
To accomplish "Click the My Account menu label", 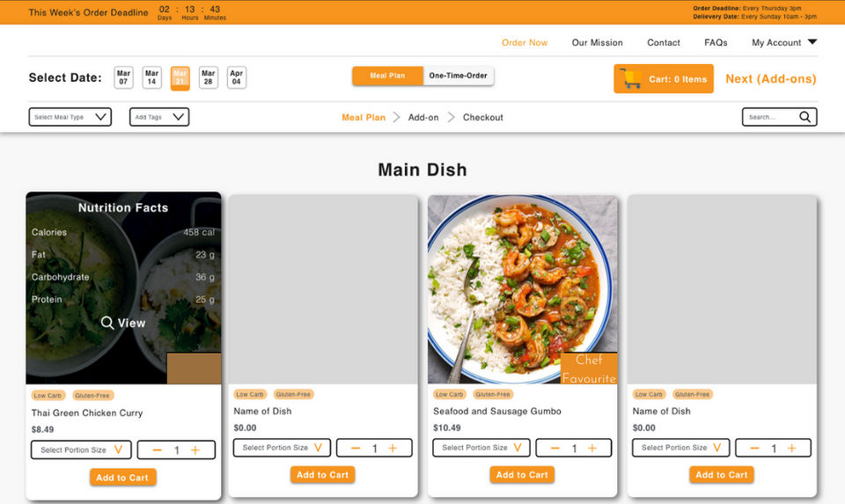I will pos(776,42).
